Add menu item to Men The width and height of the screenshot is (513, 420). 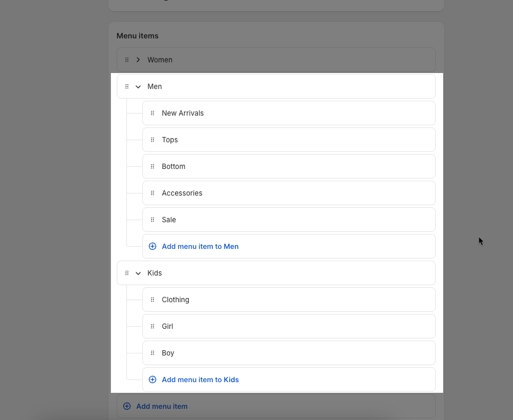pyautogui.click(x=289, y=246)
